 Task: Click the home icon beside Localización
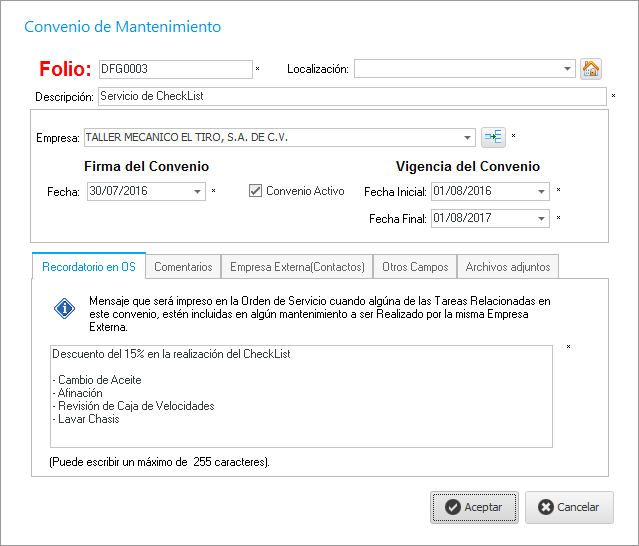(591, 69)
